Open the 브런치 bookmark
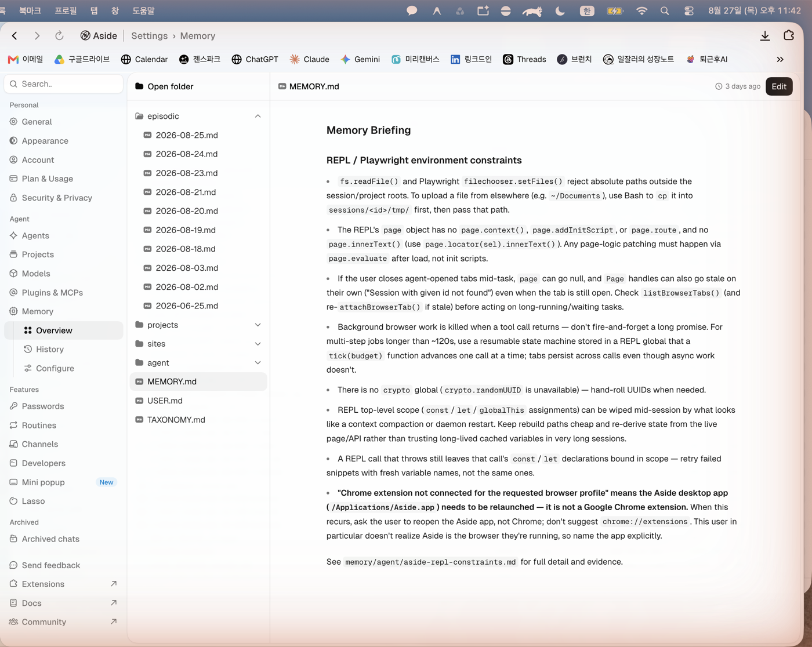Screen dimensions: 812x647 pyautogui.click(x=574, y=59)
